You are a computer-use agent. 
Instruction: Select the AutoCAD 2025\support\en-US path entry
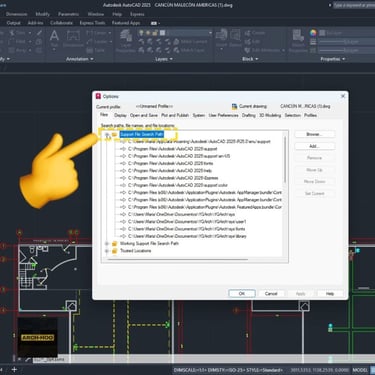(x=179, y=156)
